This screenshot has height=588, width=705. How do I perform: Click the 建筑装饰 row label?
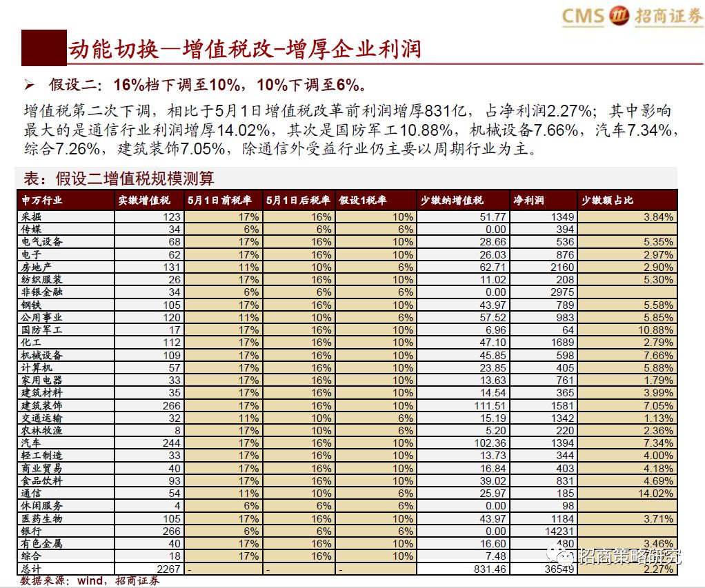pos(41,405)
